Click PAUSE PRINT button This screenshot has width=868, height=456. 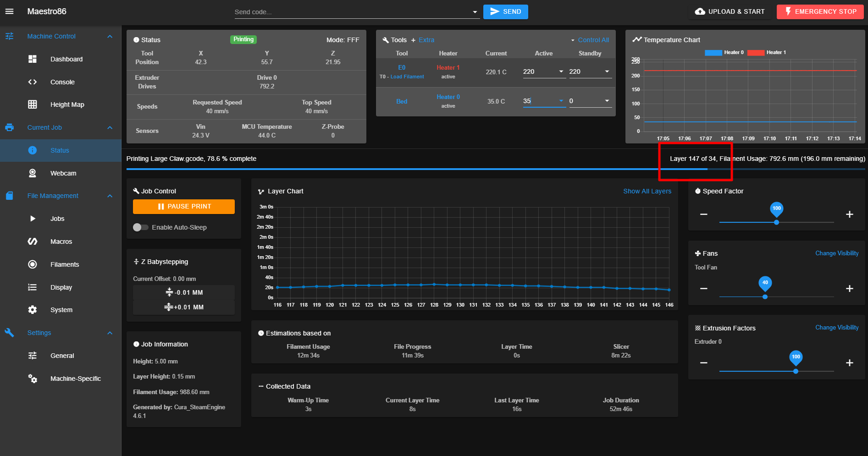tap(184, 207)
